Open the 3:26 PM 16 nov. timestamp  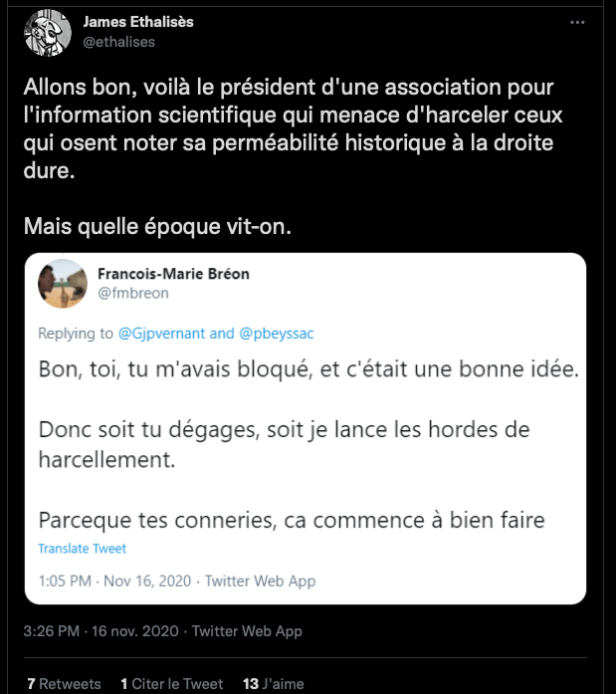101,631
